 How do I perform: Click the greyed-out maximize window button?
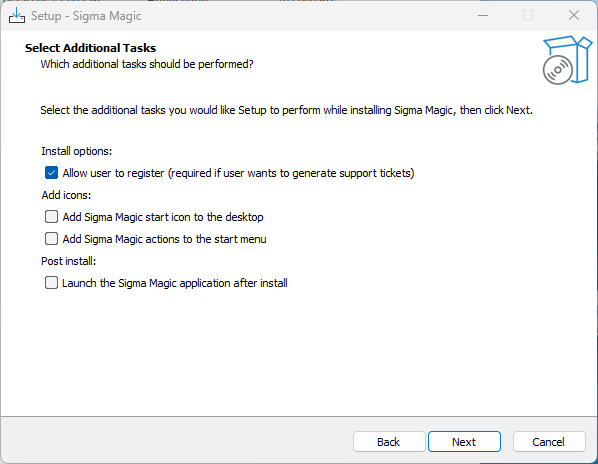(x=528, y=16)
